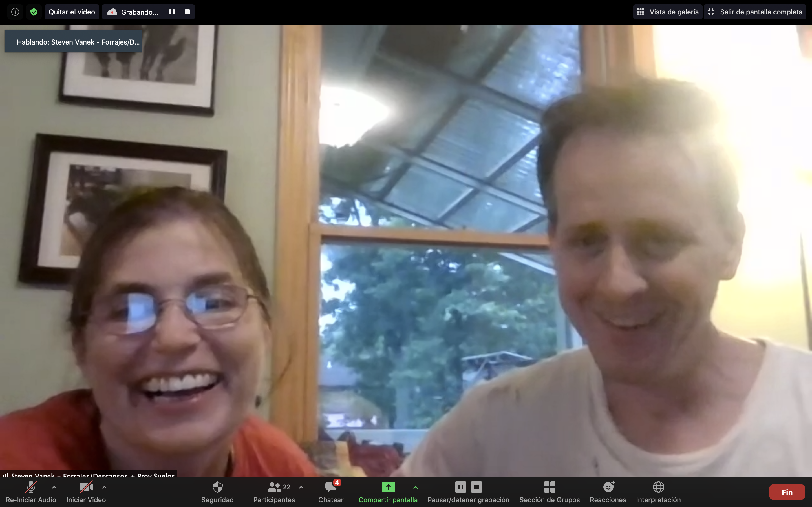Open the Chatear chat icon

pos(330,487)
